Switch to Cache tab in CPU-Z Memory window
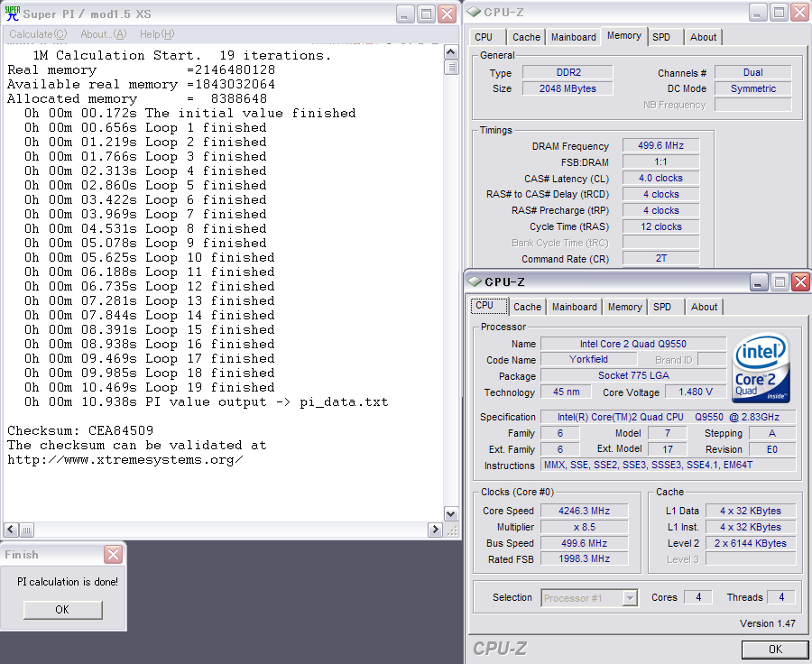The height and width of the screenshot is (664, 812). coord(526,37)
